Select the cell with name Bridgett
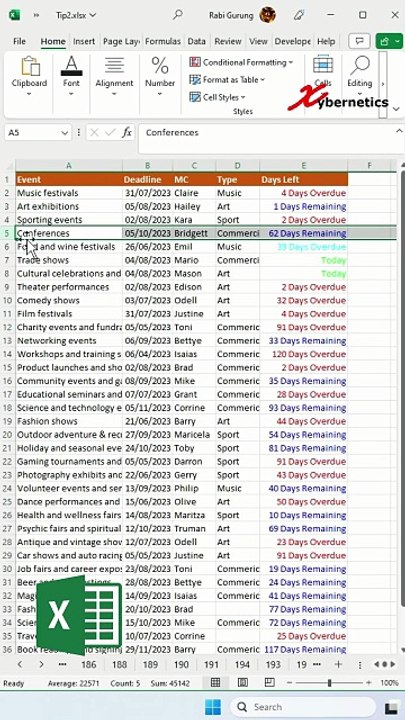 tap(194, 233)
